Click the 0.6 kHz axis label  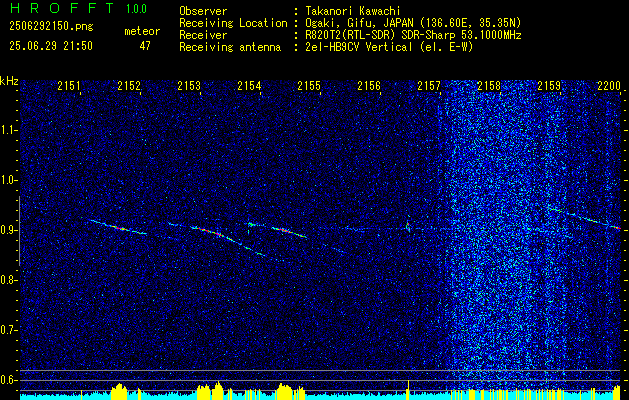pyautogui.click(x=7, y=380)
